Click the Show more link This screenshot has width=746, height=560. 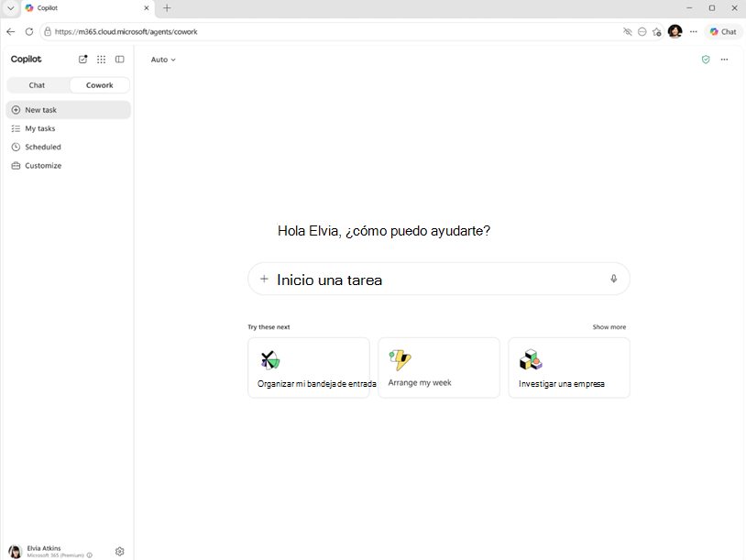pyautogui.click(x=609, y=327)
